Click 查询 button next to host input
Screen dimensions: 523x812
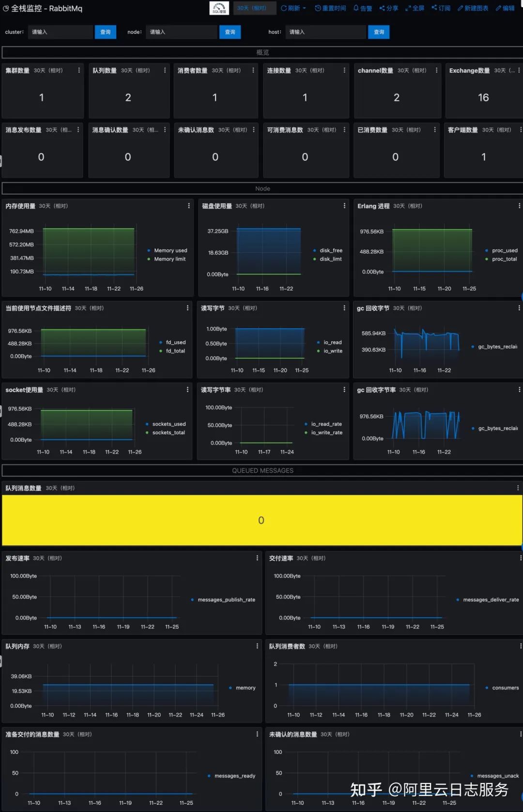click(379, 32)
